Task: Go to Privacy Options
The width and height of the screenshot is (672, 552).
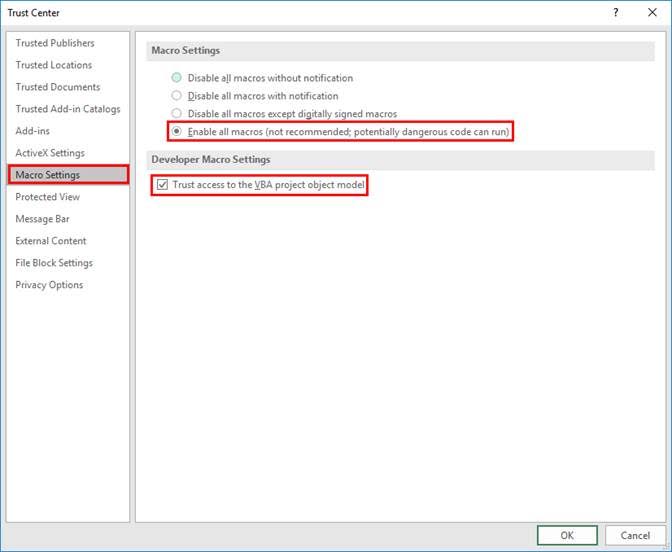Action: click(x=49, y=285)
